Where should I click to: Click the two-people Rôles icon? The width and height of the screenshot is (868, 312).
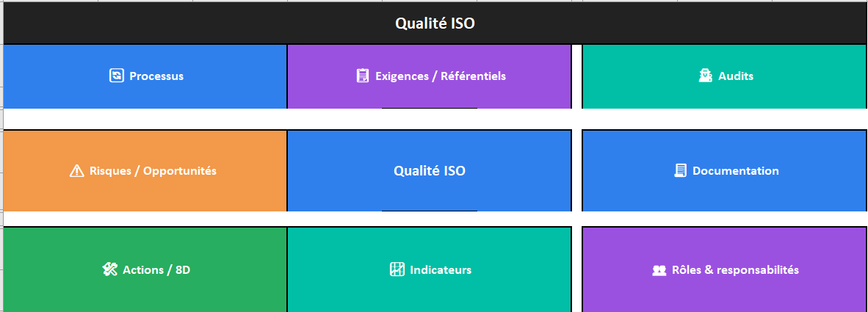coord(659,270)
